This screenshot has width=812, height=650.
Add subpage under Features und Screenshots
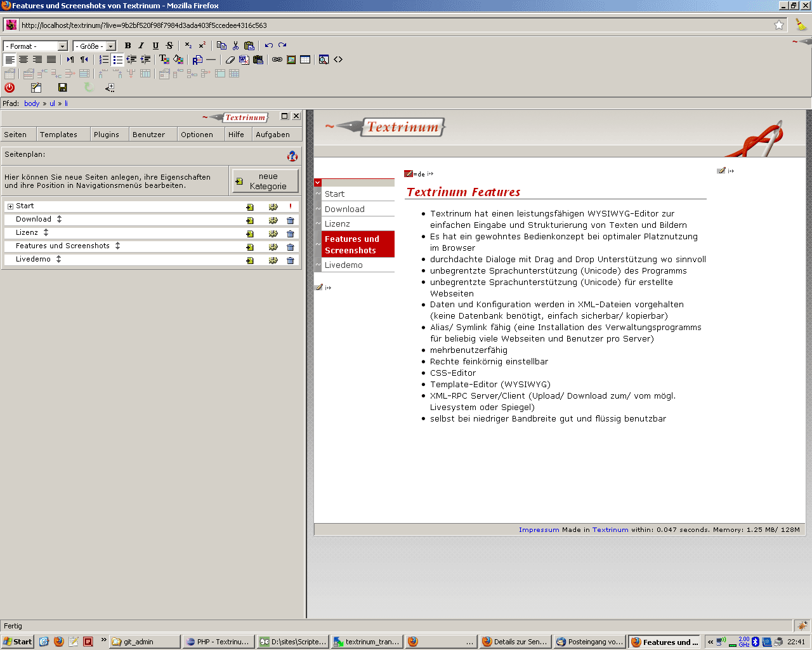[250, 247]
